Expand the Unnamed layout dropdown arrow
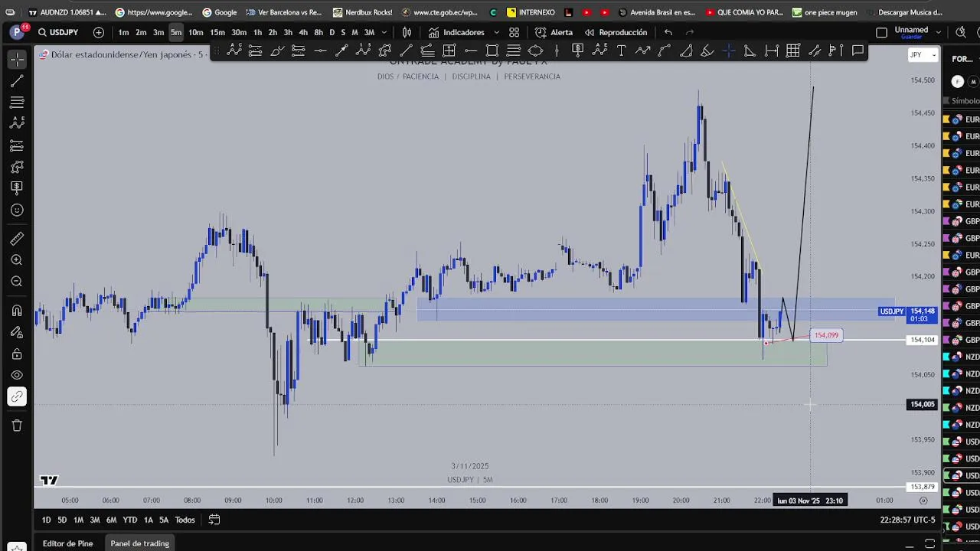The image size is (980, 551). [939, 32]
